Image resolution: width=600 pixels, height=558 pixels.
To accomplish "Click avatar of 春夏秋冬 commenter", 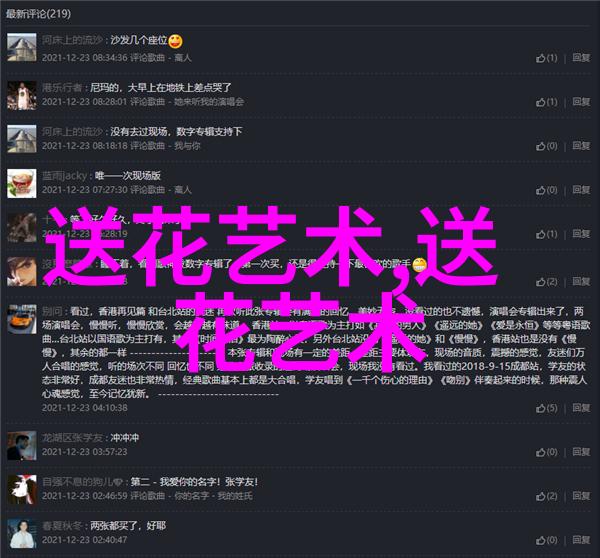I will pos(22,534).
